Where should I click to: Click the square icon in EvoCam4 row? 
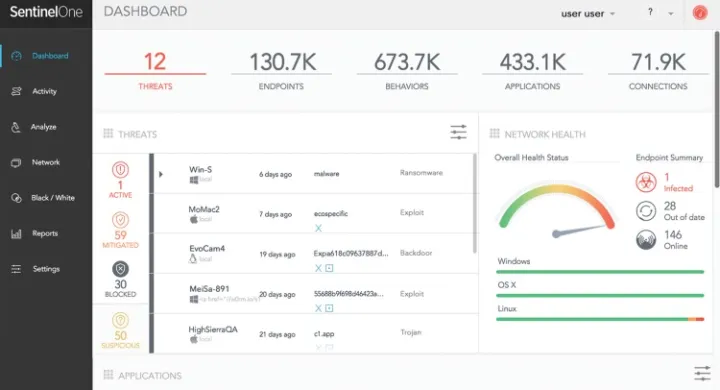(329, 268)
